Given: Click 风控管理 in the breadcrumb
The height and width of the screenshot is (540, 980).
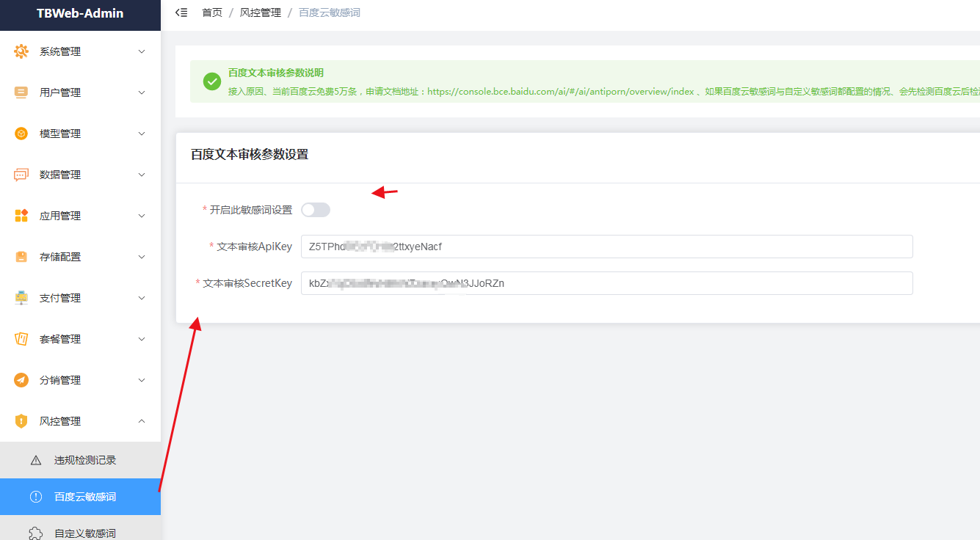Looking at the screenshot, I should (261, 12).
